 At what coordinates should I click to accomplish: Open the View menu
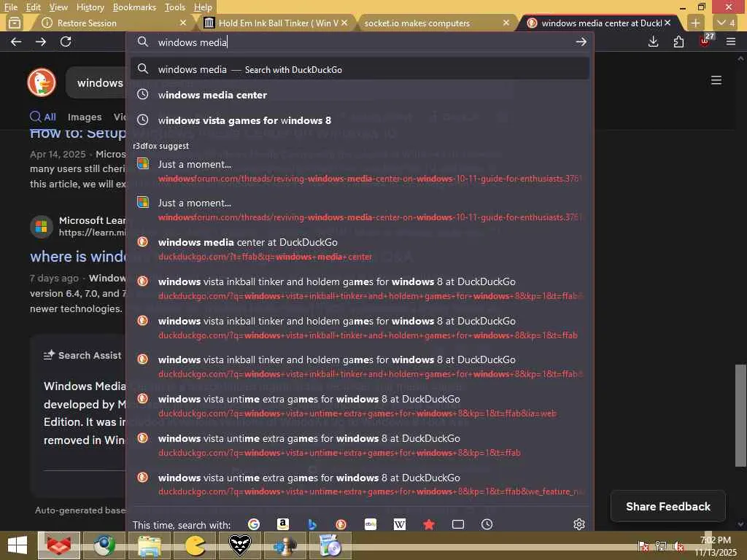(58, 7)
